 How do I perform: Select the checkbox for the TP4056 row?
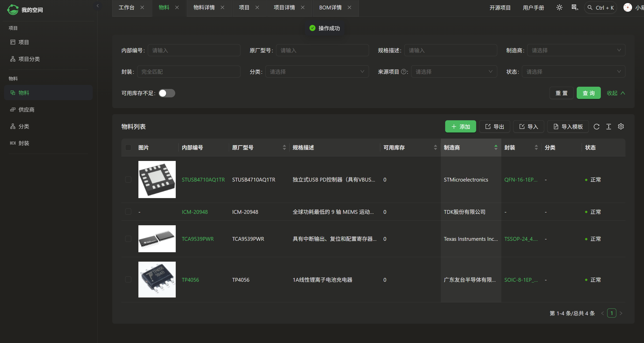point(128,279)
